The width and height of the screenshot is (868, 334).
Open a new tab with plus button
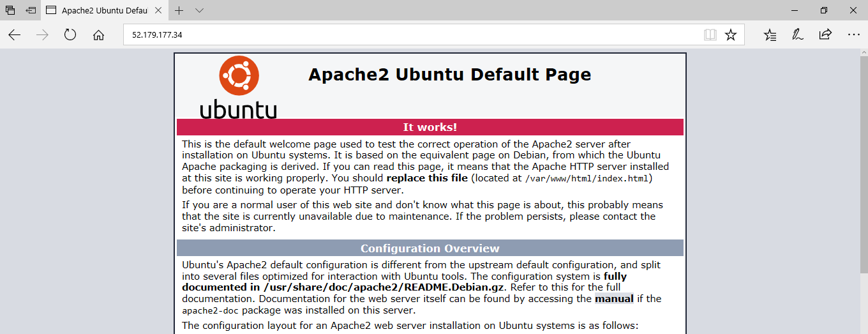[x=179, y=10]
